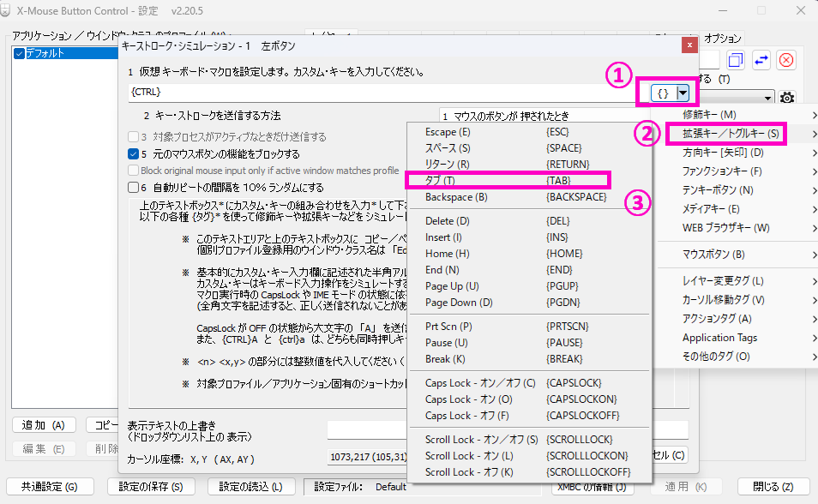The image size is (818, 504).
Task: Select Scroll Lock - オン (L) entry
Action: (529, 456)
